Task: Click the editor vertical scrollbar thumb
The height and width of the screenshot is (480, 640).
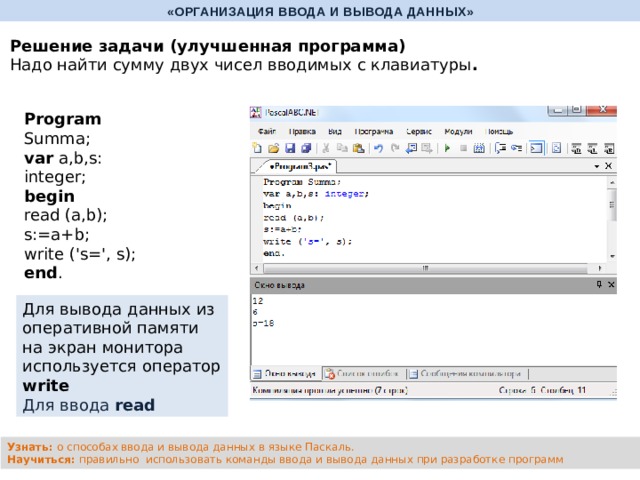Action: click(x=612, y=205)
